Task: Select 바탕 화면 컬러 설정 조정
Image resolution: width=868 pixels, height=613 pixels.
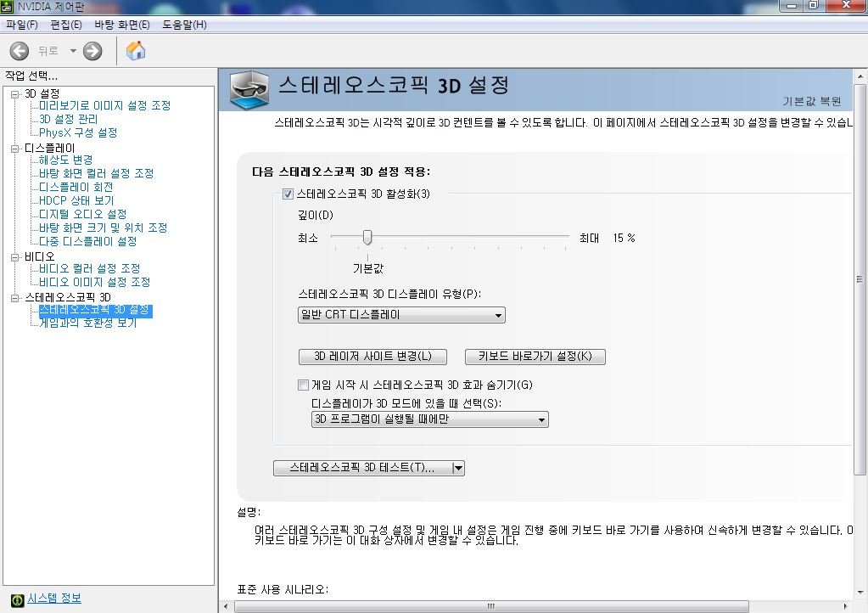Action: [97, 173]
